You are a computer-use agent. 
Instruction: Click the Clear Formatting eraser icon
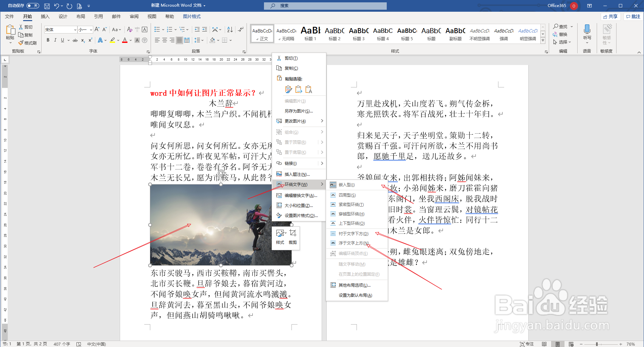pos(129,29)
